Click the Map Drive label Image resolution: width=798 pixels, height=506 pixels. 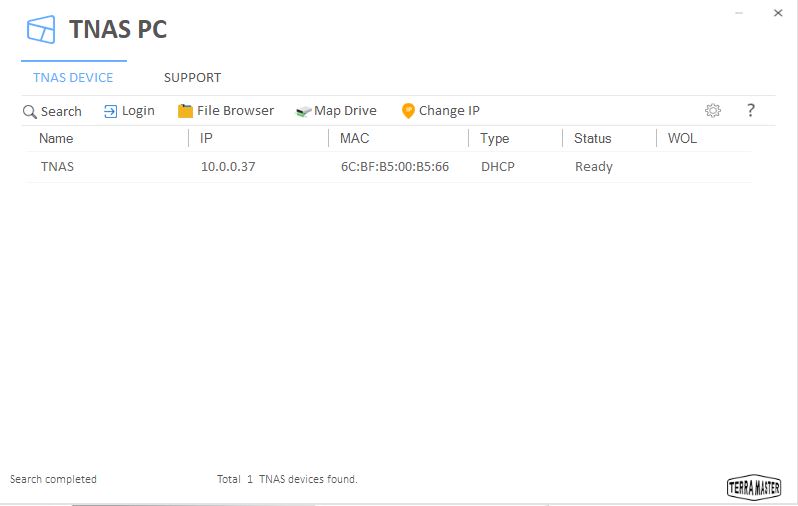pyautogui.click(x=346, y=110)
